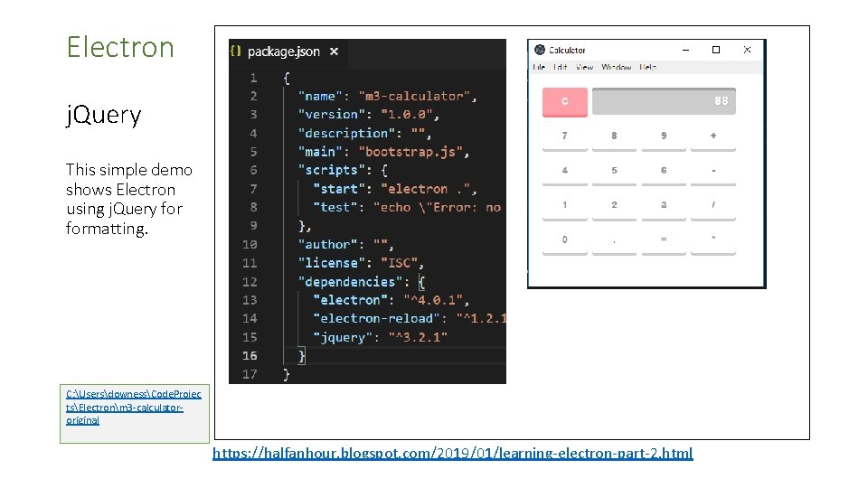Viewport: 868px width, 488px height.
Task: Click the "scripts" key in editor
Action: tap(332, 170)
